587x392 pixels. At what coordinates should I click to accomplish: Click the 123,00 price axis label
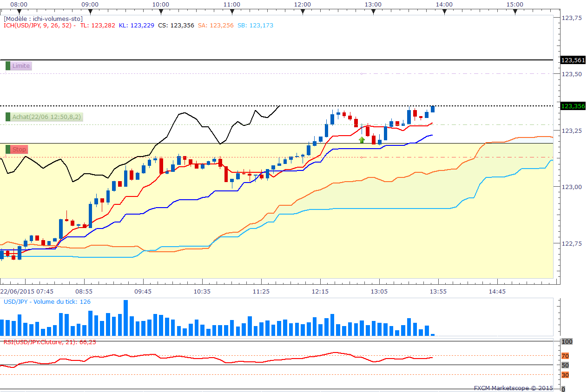(572, 187)
